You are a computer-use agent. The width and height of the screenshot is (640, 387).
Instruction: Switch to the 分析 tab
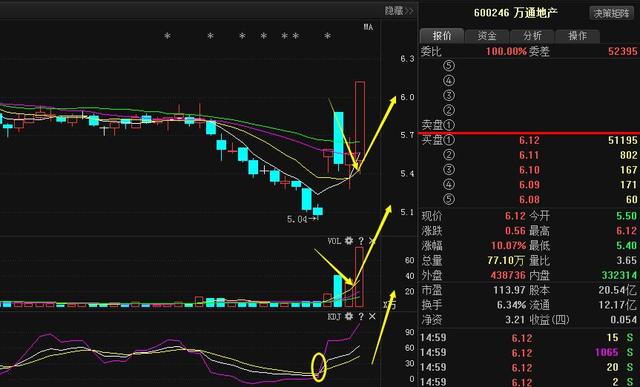coord(532,36)
